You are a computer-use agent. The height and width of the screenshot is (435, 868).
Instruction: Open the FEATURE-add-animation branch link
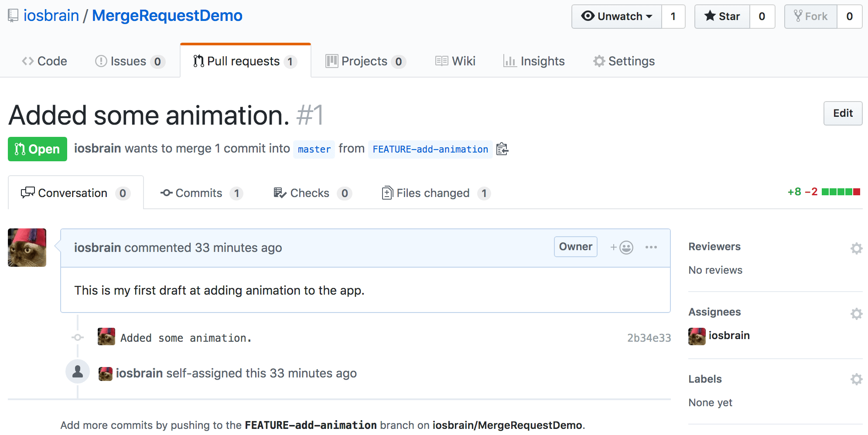tap(430, 149)
